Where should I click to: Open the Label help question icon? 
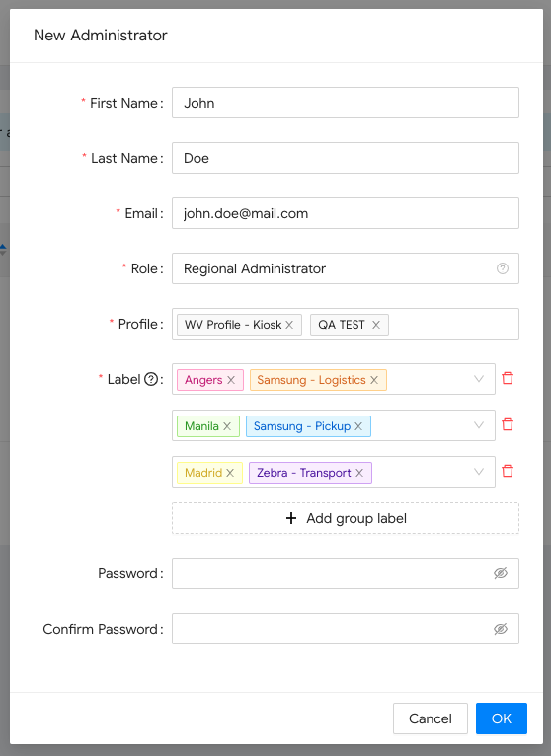click(x=151, y=379)
